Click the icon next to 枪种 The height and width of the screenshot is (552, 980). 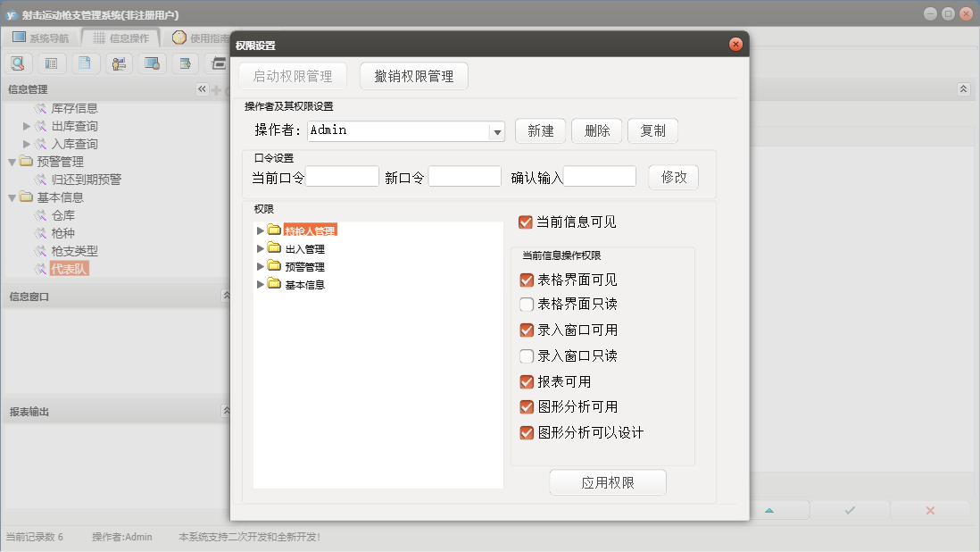pyautogui.click(x=41, y=233)
